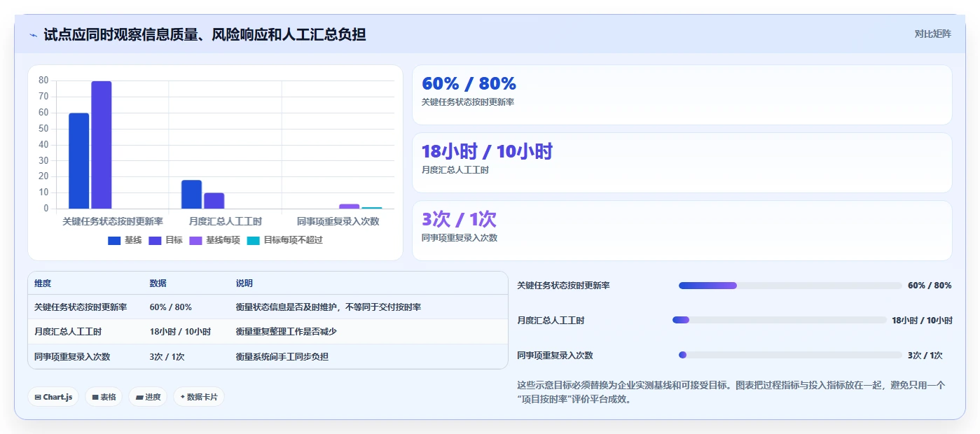Click table cell 3次 / 1次
Image resolution: width=980 pixels, height=434 pixels.
pos(167,356)
